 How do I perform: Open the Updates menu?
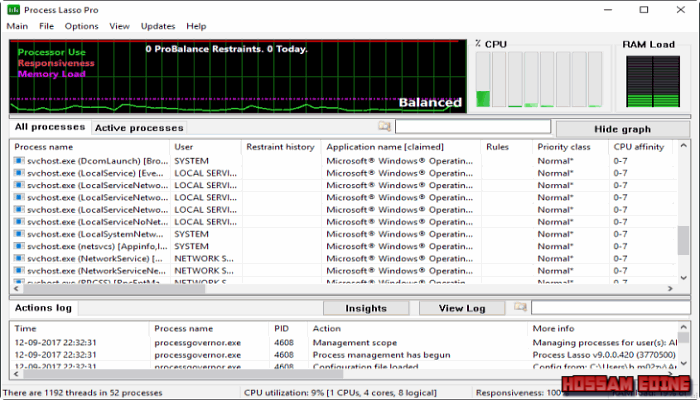coord(158,26)
